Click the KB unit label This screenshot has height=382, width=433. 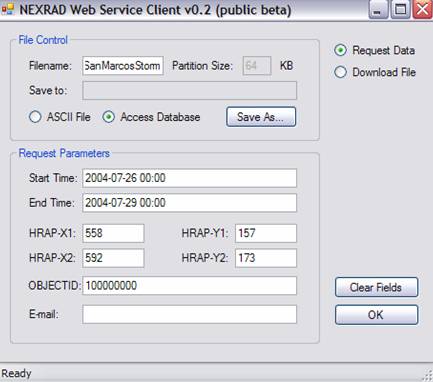tap(286, 66)
